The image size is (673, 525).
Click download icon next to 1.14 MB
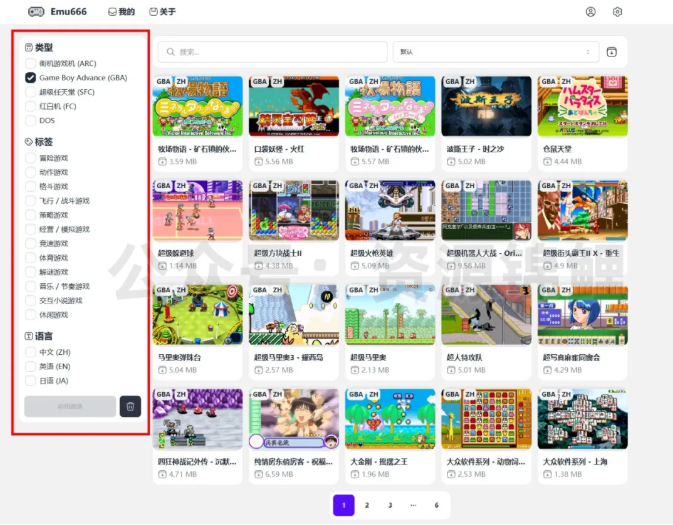(x=162, y=266)
